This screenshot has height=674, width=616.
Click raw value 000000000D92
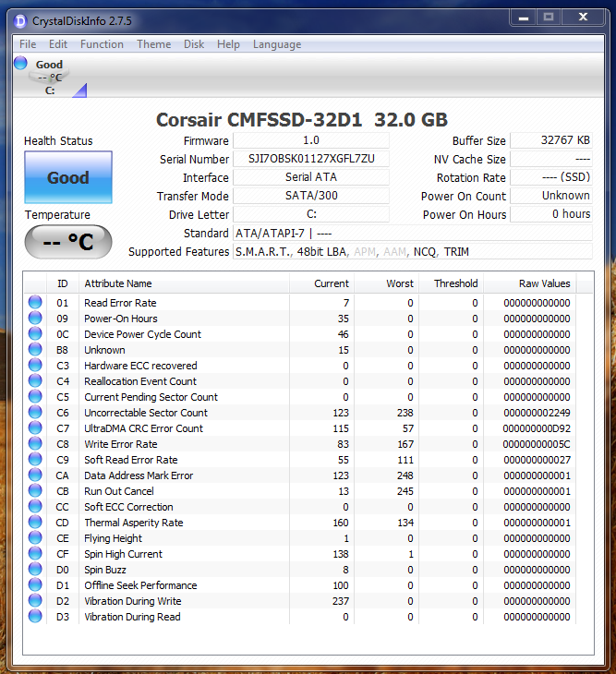point(537,428)
